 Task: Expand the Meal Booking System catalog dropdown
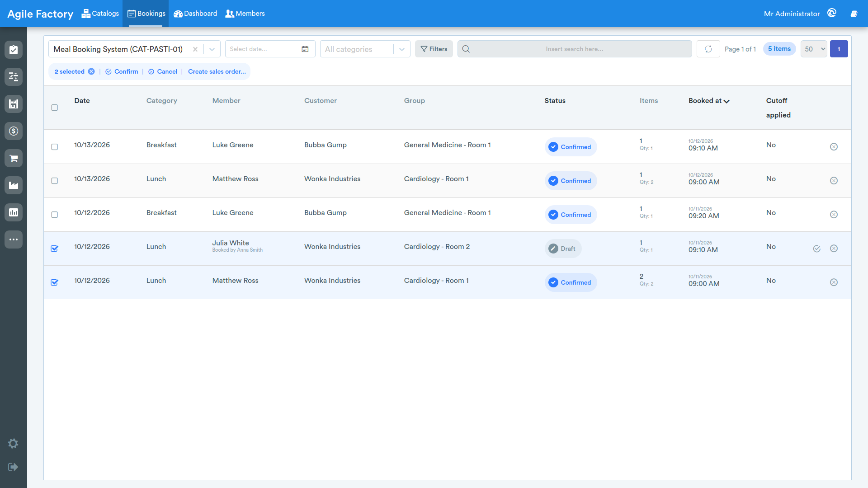(212, 49)
